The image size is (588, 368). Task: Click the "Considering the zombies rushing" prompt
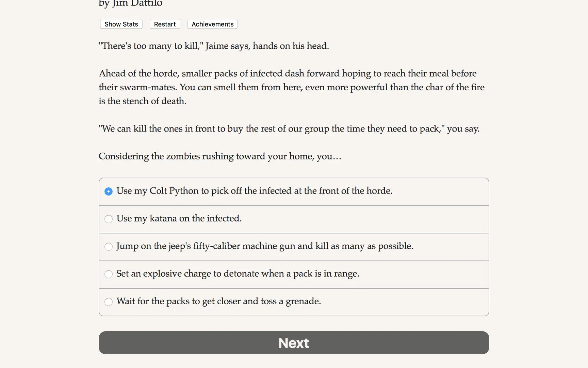220,156
